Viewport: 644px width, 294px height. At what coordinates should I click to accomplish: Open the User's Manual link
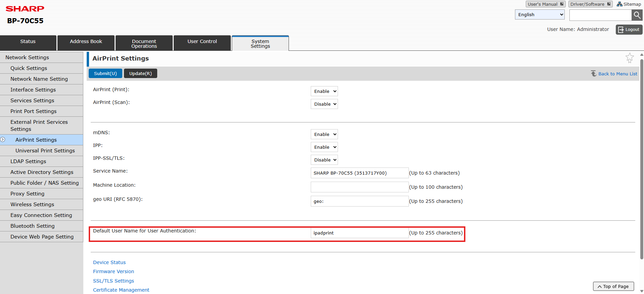(546, 4)
